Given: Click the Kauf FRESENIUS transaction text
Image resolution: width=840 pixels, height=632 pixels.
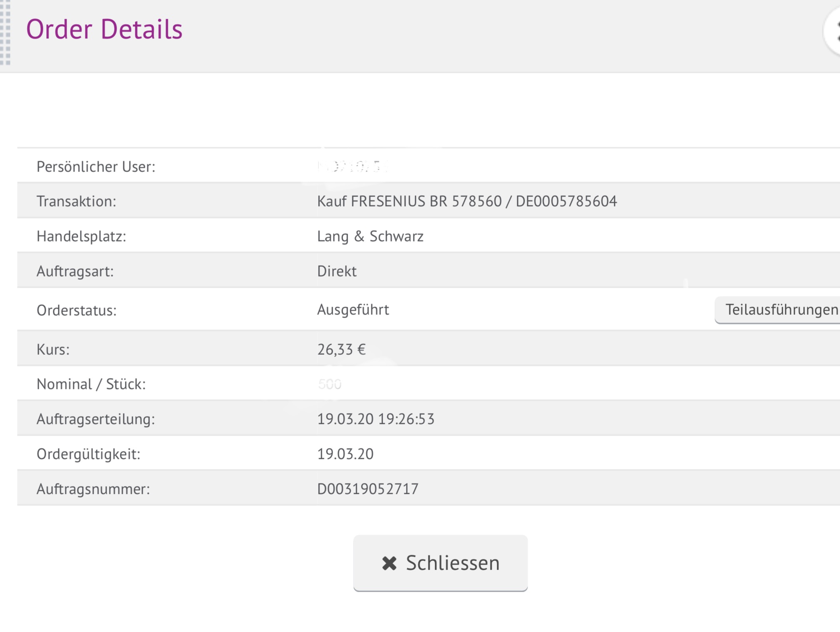Looking at the screenshot, I should point(467,202).
